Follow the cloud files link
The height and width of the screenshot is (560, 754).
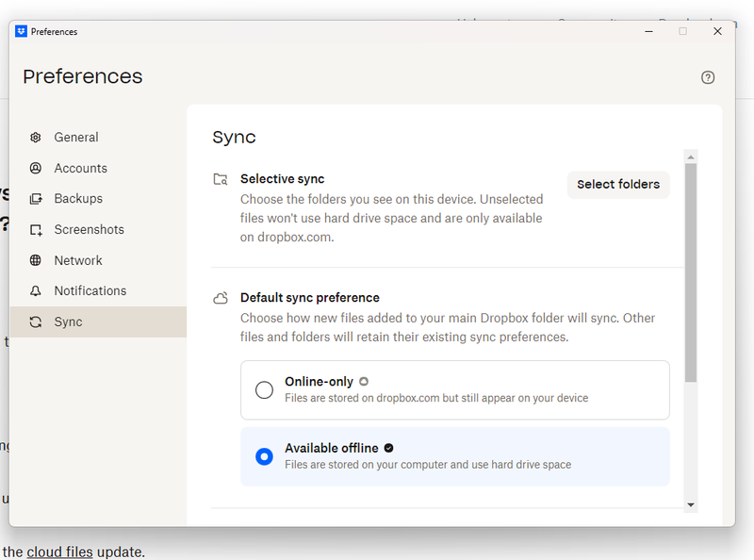click(x=59, y=552)
